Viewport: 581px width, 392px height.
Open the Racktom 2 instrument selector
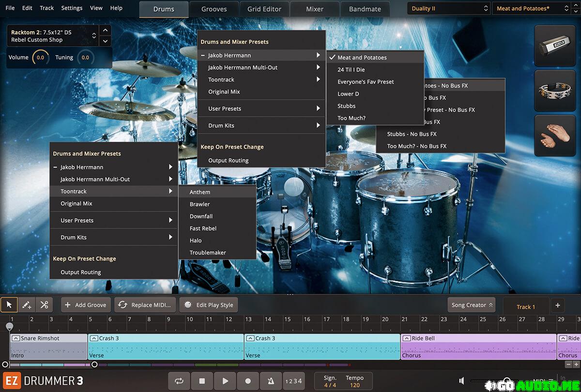pos(52,36)
